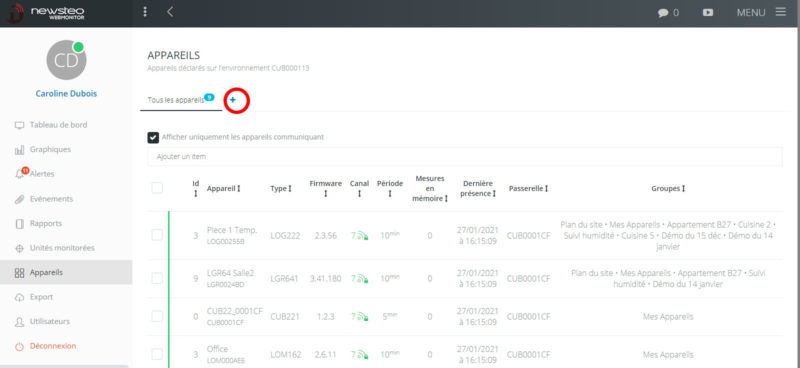
Task: Click the CD user avatar
Action: pos(66,60)
